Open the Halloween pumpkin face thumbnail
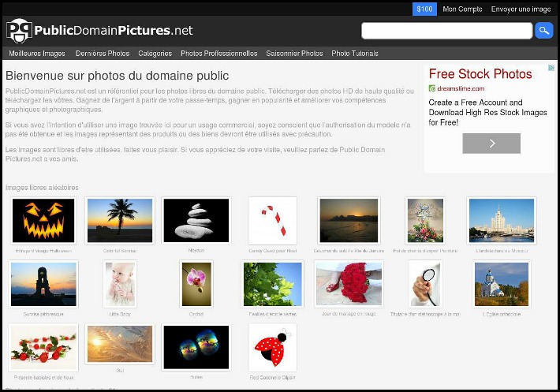 [43, 220]
